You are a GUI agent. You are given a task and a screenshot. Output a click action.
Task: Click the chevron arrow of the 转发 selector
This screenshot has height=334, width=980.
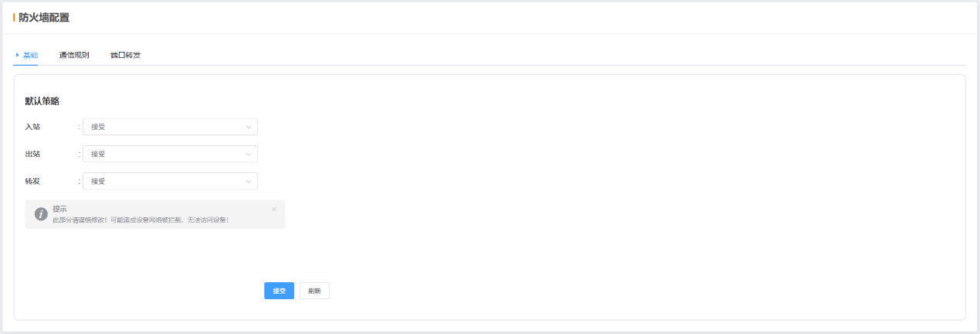click(x=249, y=181)
